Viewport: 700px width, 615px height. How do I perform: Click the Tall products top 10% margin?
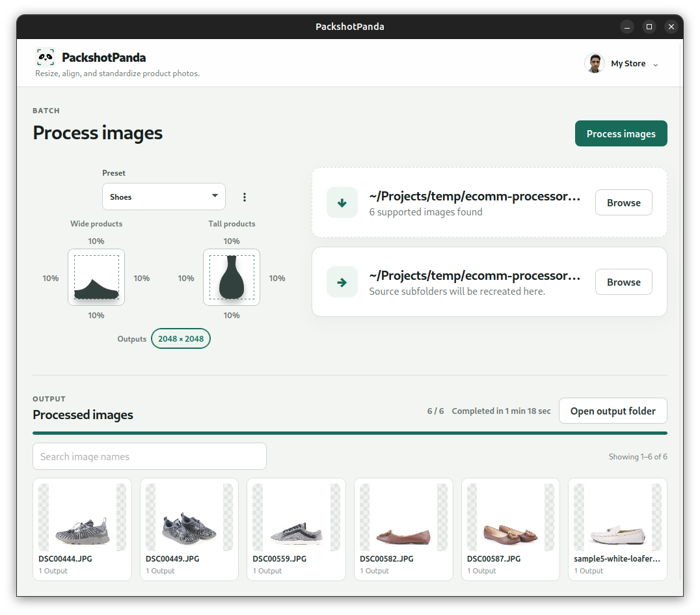(x=231, y=241)
